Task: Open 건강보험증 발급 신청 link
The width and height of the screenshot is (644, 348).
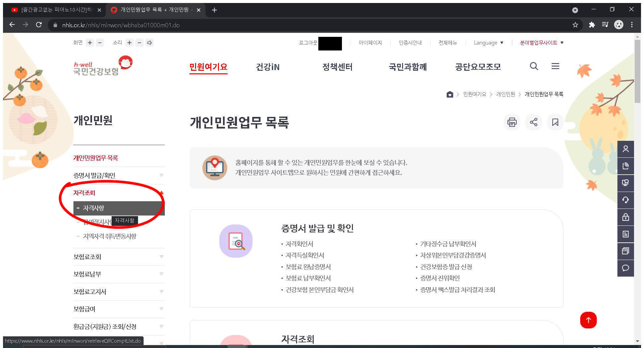Action: (x=446, y=267)
